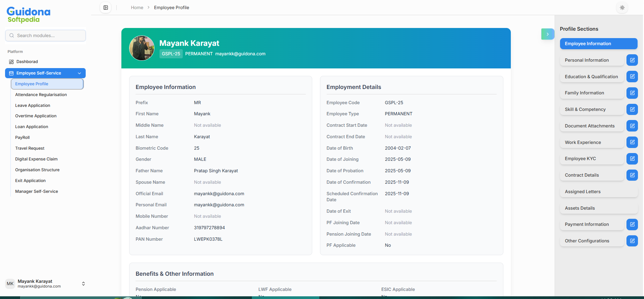Collapse the Employee Self-Service menu
Viewport: 644px width, 299px height.
point(79,73)
